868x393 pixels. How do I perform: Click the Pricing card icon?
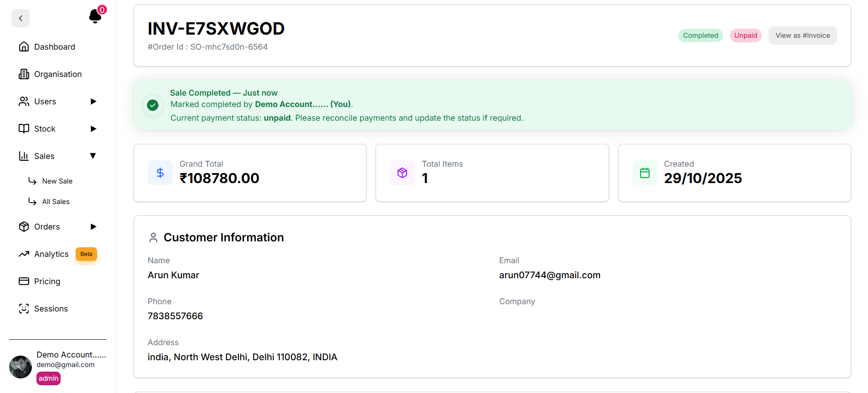24,281
